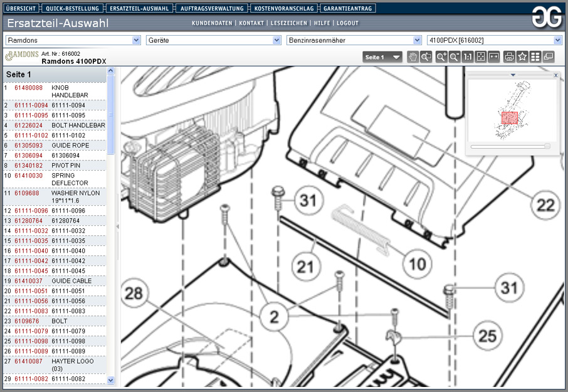Screen dimensions: 568x392
Task: Select callout 25 in the diagram
Action: pyautogui.click(x=488, y=336)
